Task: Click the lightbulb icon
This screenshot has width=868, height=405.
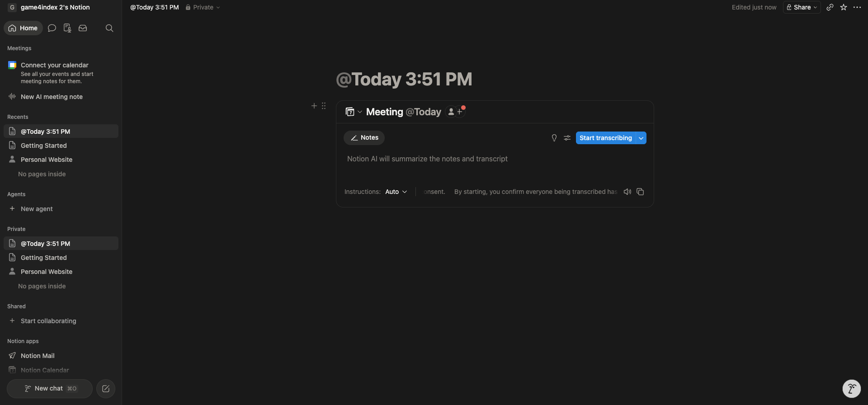Action: pos(554,138)
